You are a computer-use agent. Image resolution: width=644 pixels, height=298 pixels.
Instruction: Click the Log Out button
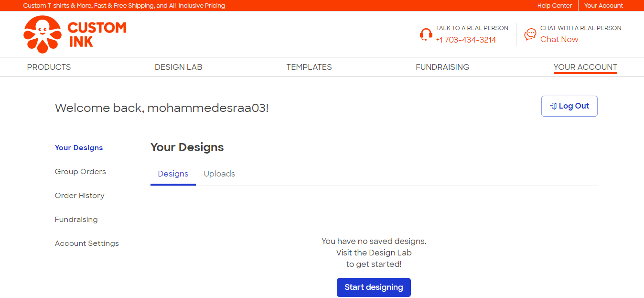point(569,106)
